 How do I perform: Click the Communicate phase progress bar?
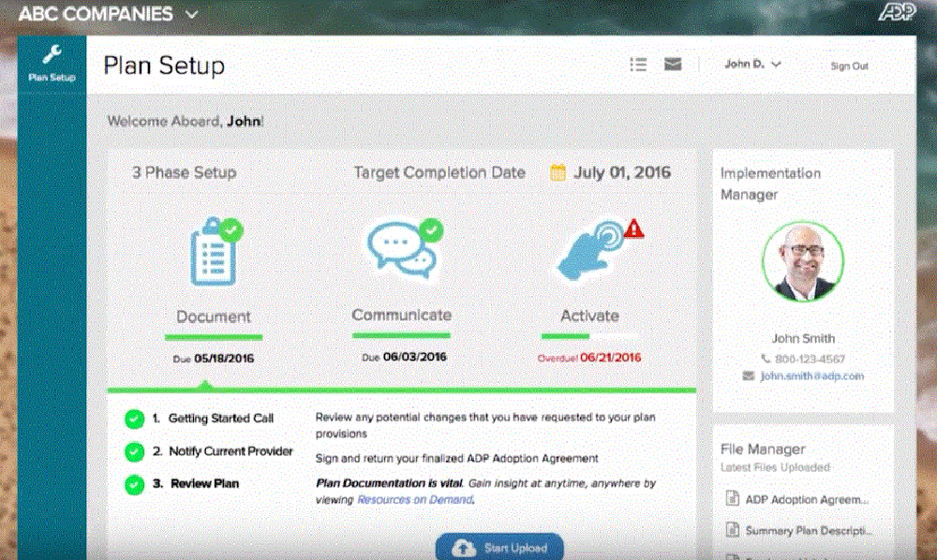coord(402,335)
